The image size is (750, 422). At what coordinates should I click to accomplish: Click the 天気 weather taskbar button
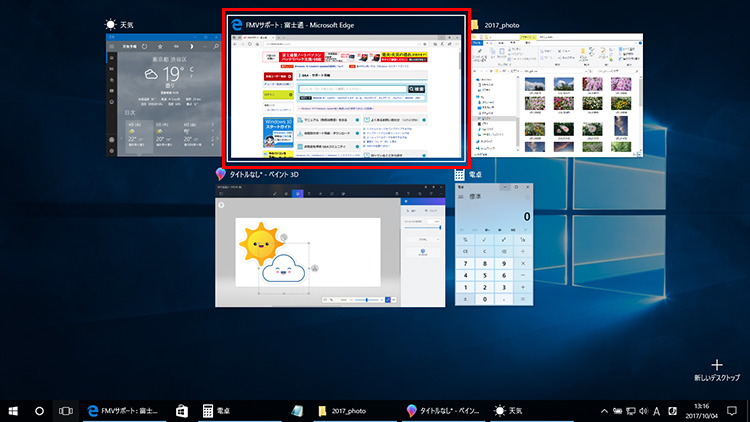[510, 410]
